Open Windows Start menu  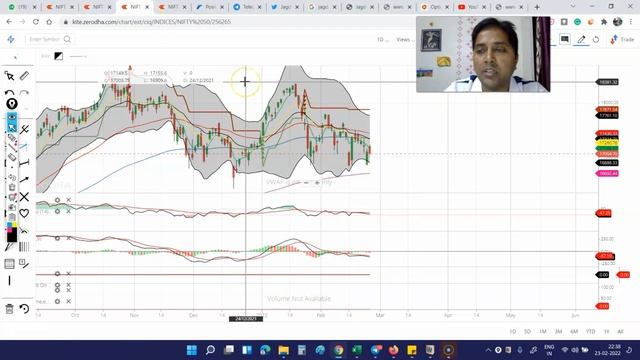point(191,350)
